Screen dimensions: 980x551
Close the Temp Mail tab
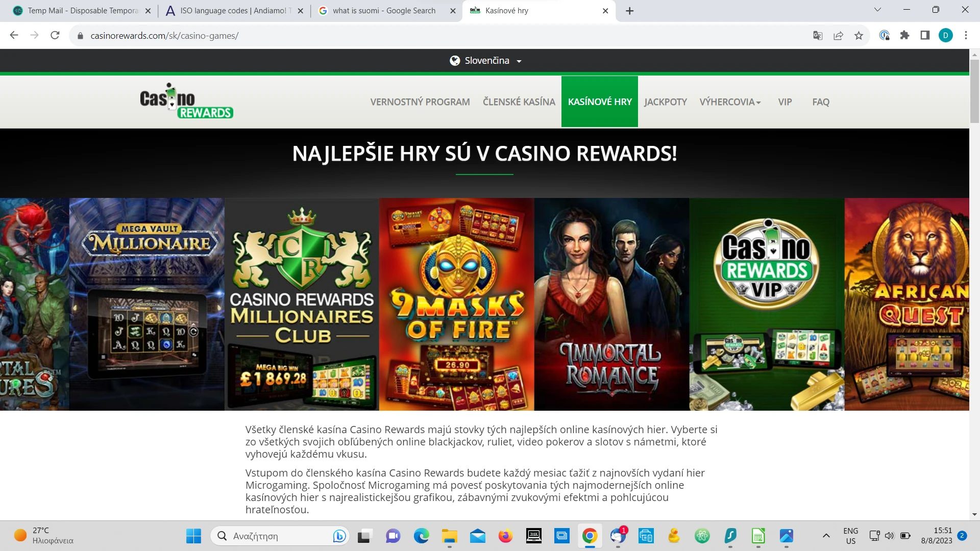[x=148, y=11]
